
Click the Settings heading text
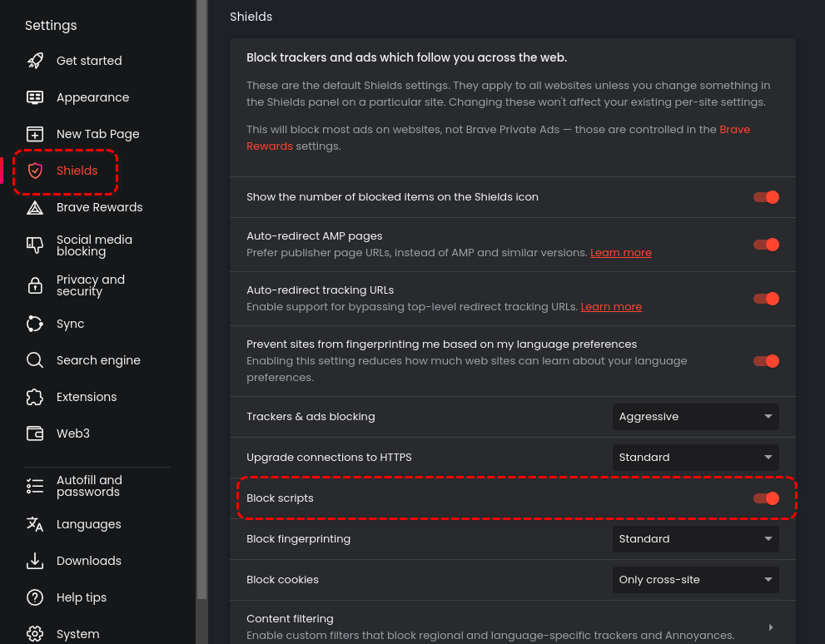pyautogui.click(x=51, y=25)
